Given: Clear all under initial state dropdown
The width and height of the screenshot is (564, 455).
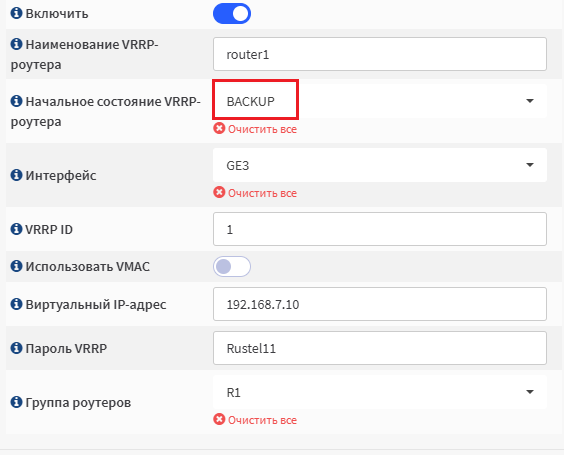Looking at the screenshot, I should click(x=255, y=129).
